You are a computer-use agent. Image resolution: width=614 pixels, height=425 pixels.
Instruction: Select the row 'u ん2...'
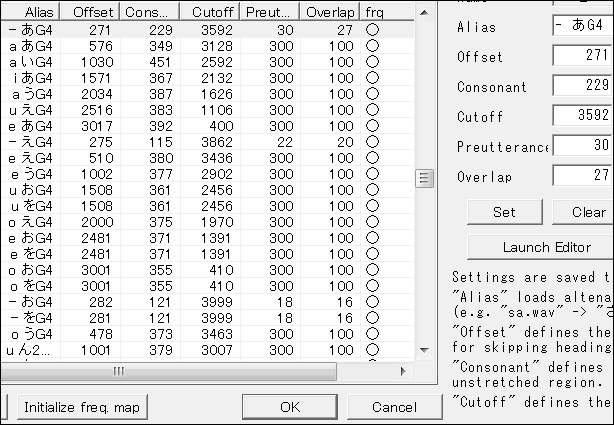point(207,350)
